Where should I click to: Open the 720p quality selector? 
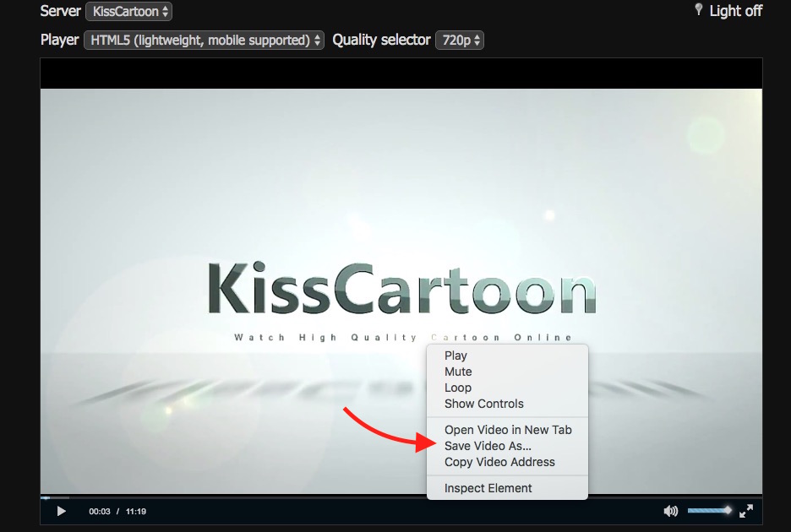pyautogui.click(x=459, y=40)
